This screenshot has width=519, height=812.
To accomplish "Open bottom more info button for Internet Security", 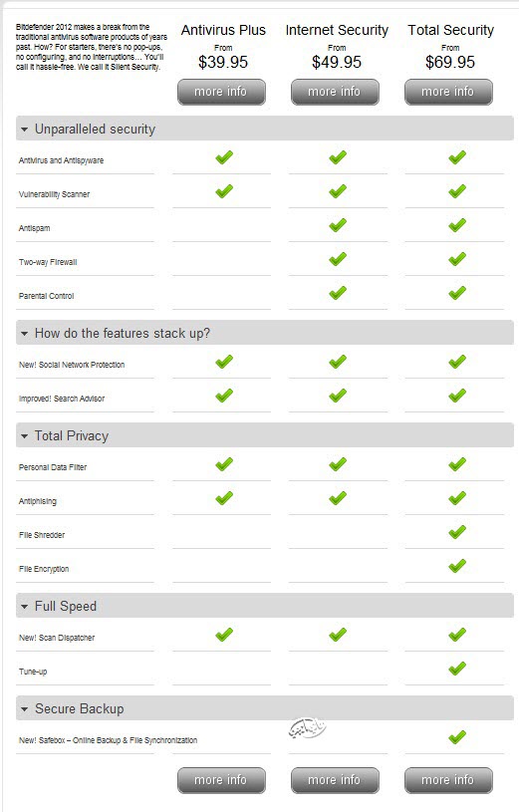I will 335,780.
